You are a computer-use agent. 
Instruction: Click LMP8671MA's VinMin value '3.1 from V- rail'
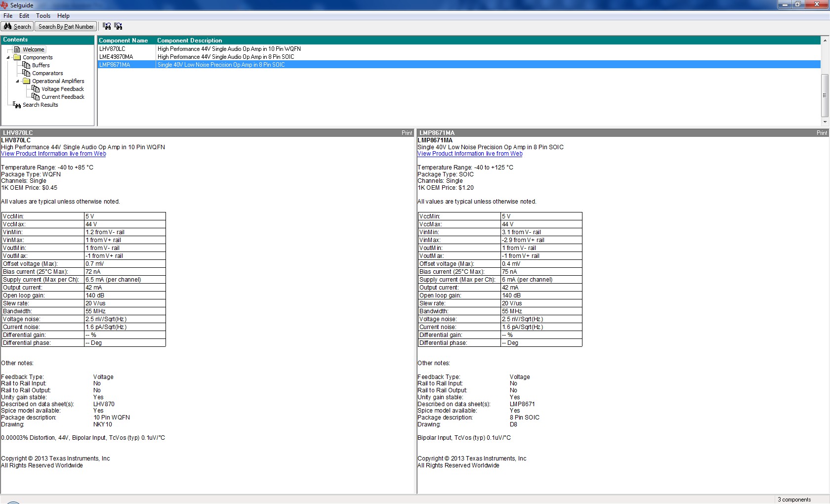click(521, 232)
